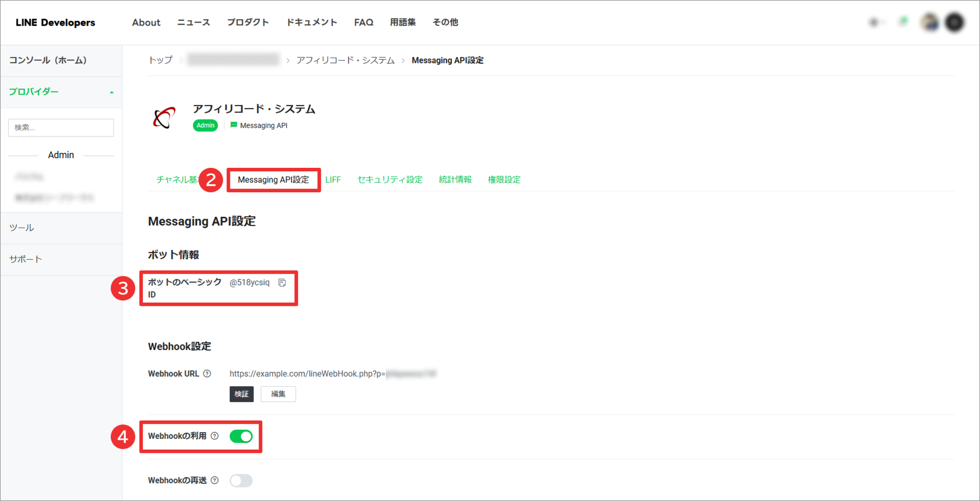Open the ニュース menu item

[194, 22]
